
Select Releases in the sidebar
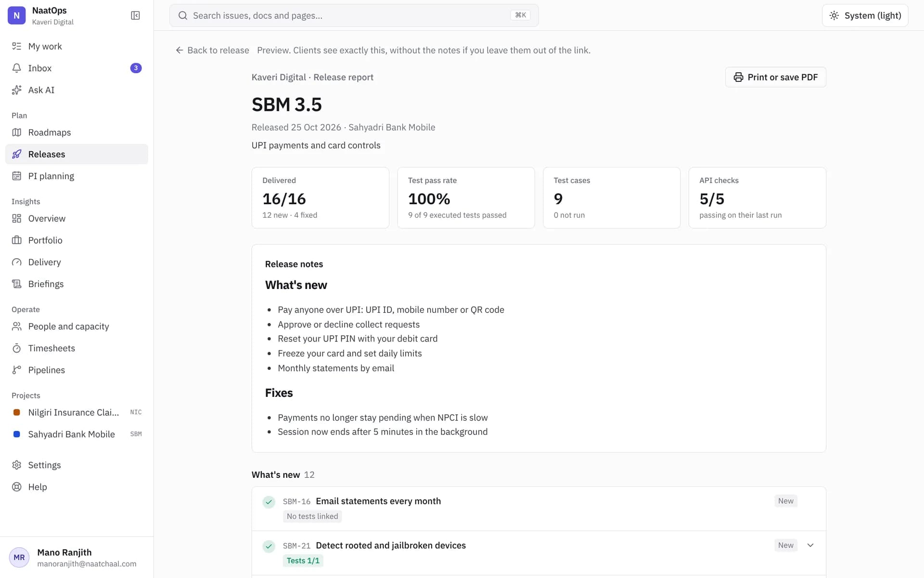[x=77, y=154]
